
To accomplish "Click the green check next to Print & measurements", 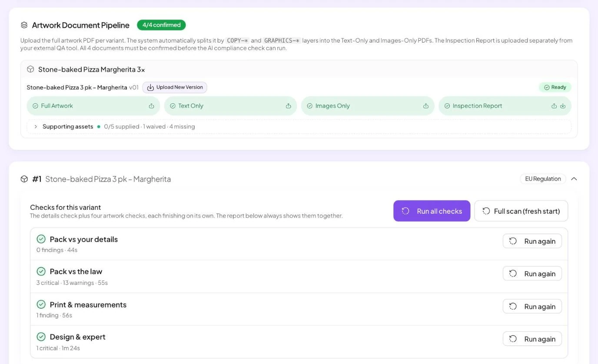I will point(41,304).
